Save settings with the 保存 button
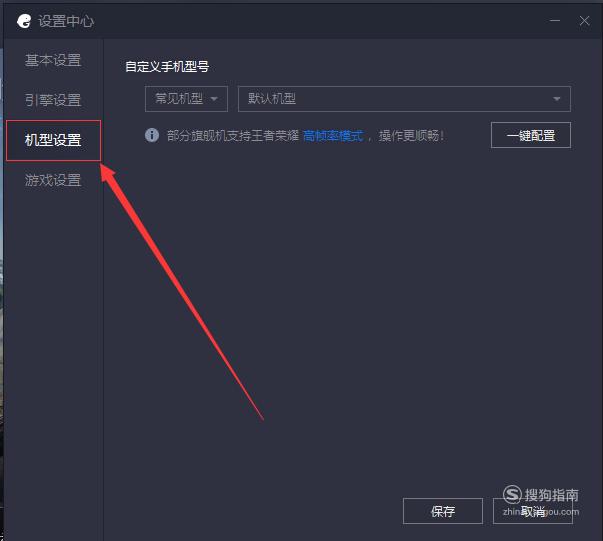The height and width of the screenshot is (541, 603). tap(443, 511)
